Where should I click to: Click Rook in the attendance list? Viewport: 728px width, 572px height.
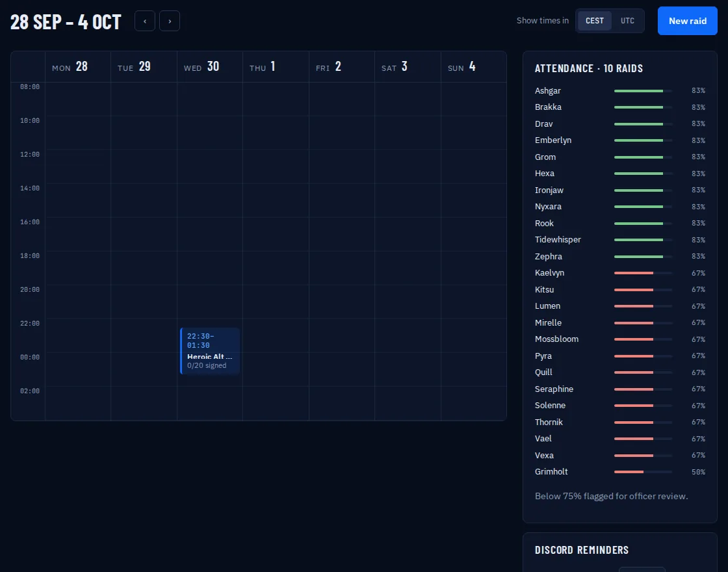pos(544,224)
